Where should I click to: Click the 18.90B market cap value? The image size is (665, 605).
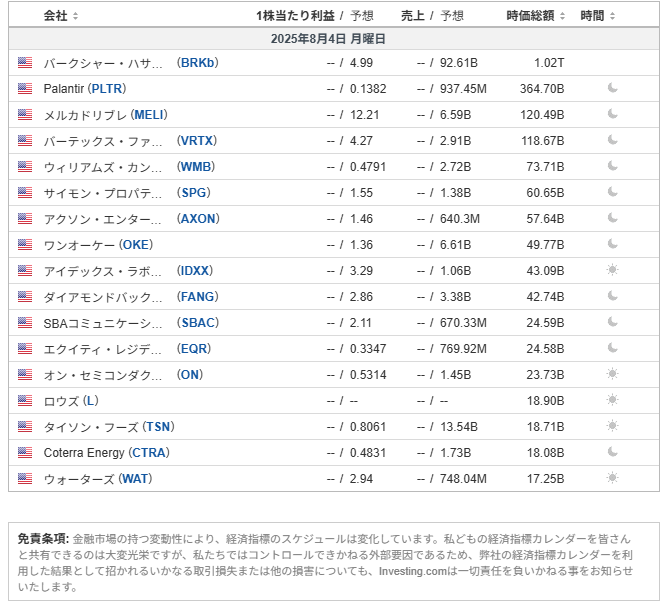coord(545,401)
